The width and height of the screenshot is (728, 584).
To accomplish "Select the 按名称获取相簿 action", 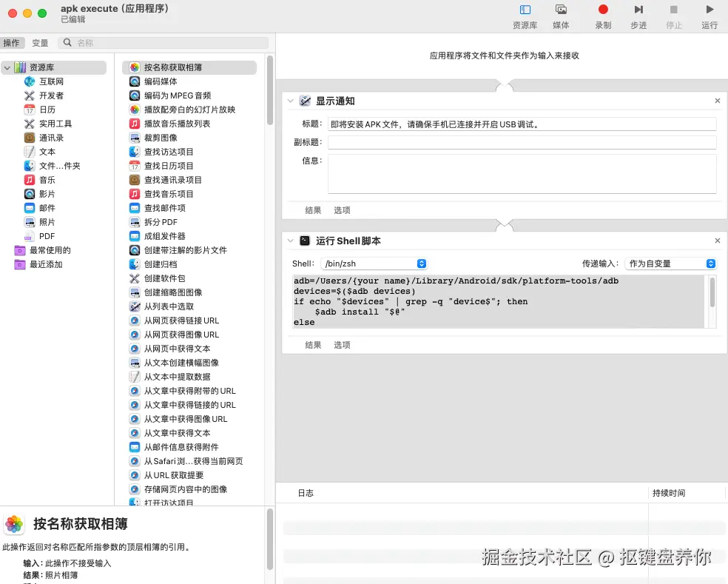I will (189, 67).
